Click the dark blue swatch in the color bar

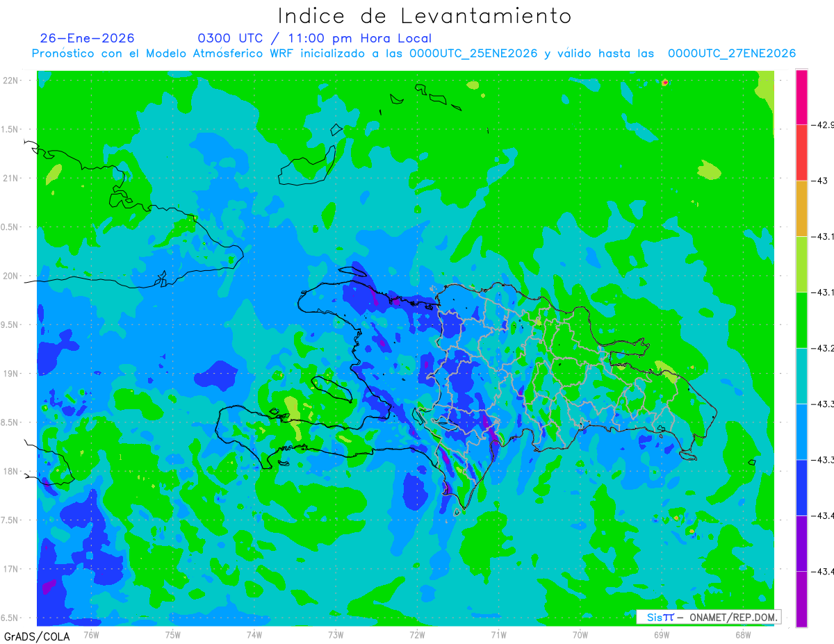(x=801, y=488)
